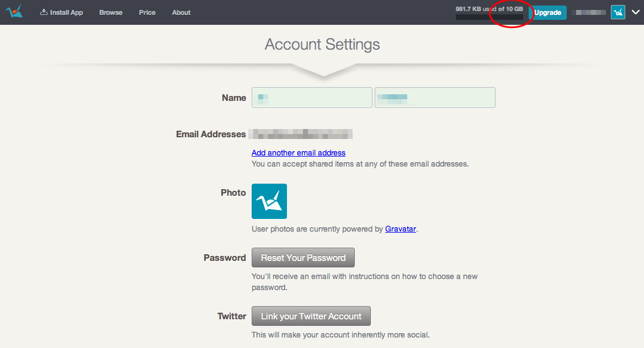Expand the account dropdown chevron

[x=635, y=12]
